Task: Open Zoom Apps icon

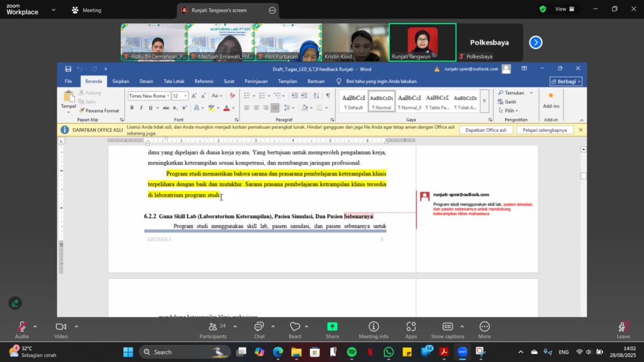Action: 411,331
